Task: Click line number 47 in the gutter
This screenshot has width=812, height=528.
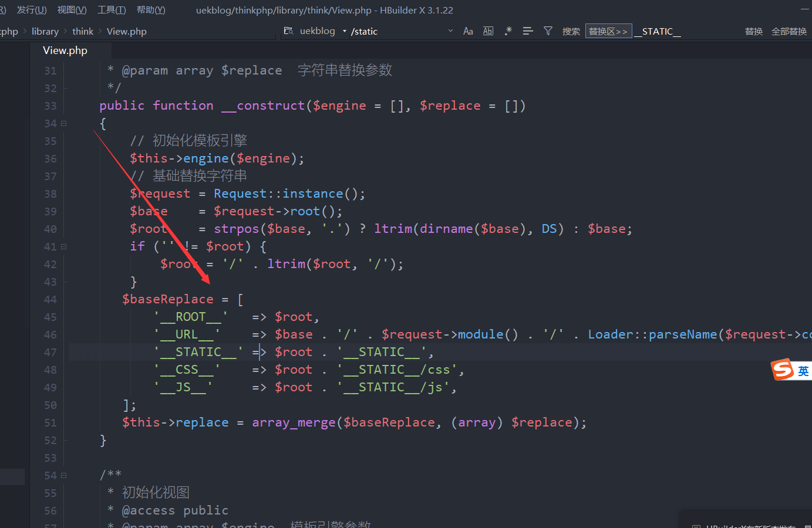Action: (x=50, y=353)
